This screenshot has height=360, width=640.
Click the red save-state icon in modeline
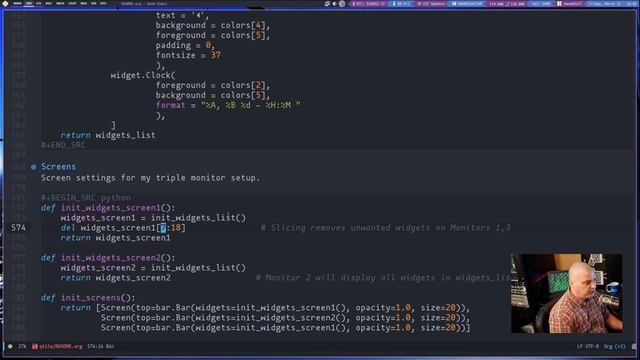(35, 347)
